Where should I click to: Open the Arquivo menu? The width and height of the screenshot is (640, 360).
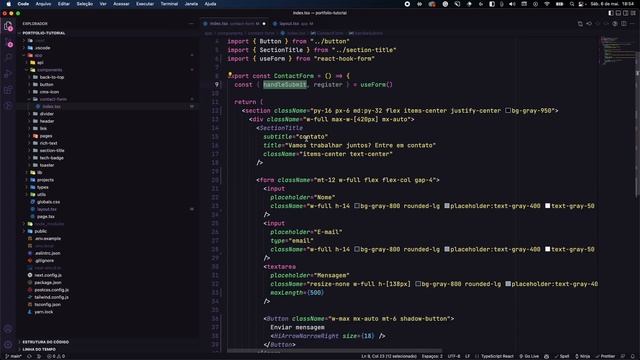(43, 4)
